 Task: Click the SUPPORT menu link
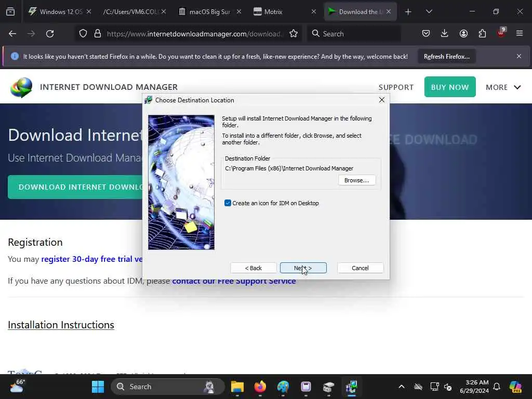[x=396, y=87]
